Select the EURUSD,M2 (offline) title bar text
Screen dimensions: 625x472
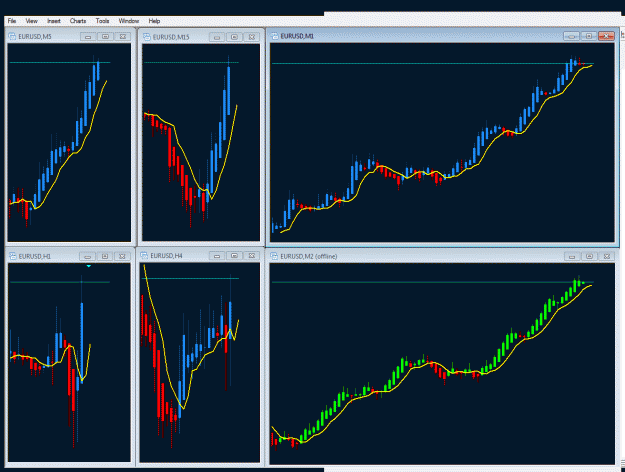309,256
